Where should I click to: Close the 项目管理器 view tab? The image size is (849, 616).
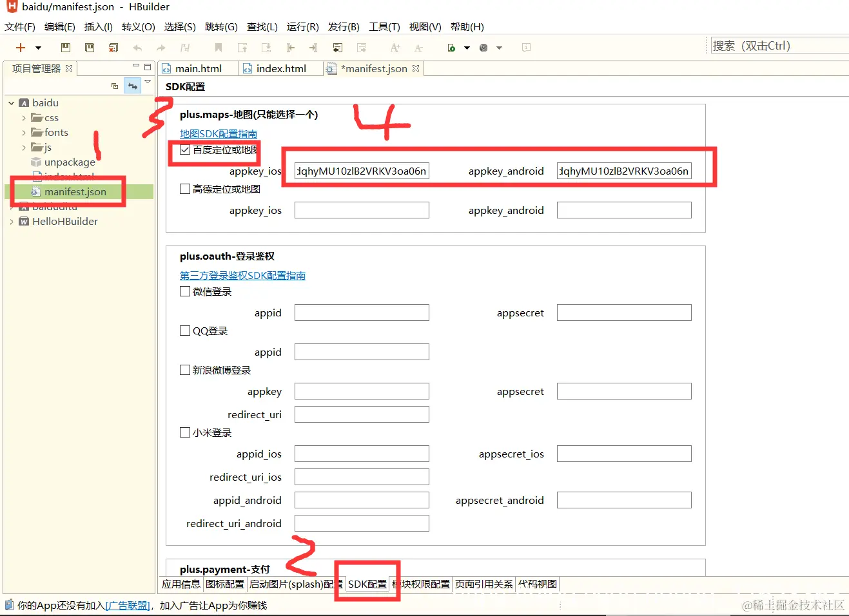[x=69, y=68]
